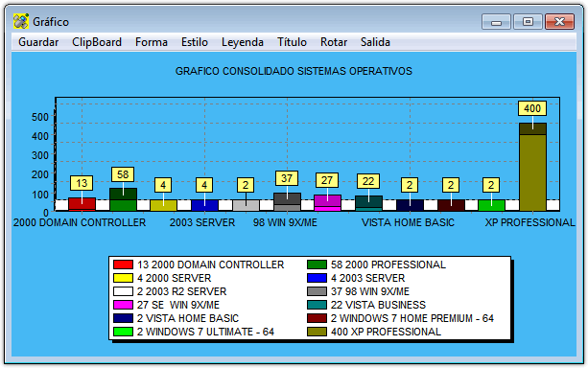Image resolution: width=588 pixels, height=368 pixels.
Task: Click the 2003 SERVER axis label
Action: (x=202, y=222)
